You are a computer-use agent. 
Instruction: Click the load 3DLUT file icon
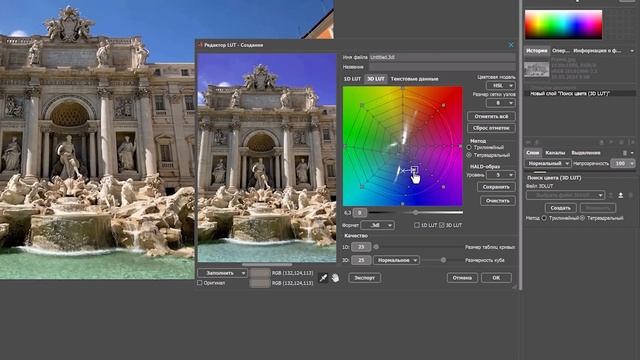pyautogui.click(x=620, y=196)
